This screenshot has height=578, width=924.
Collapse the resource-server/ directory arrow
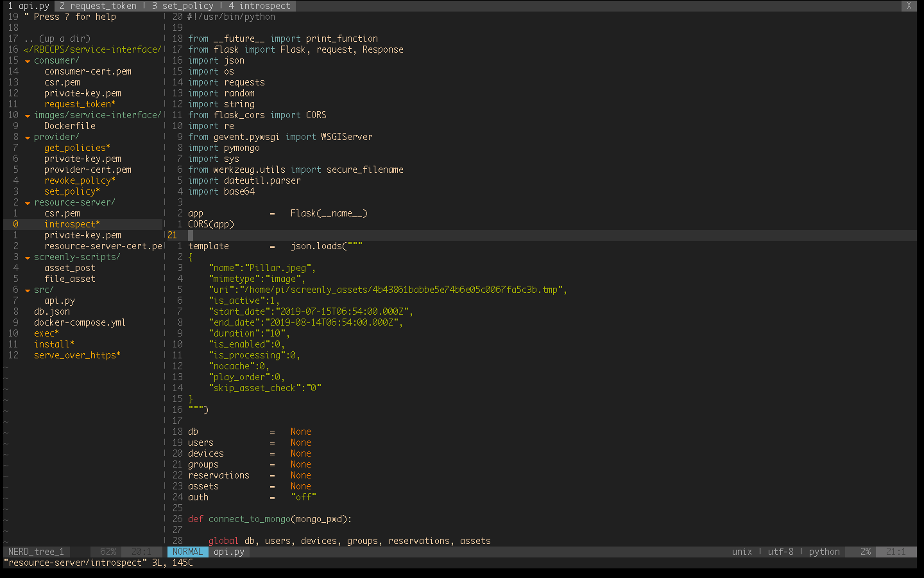pyautogui.click(x=28, y=203)
